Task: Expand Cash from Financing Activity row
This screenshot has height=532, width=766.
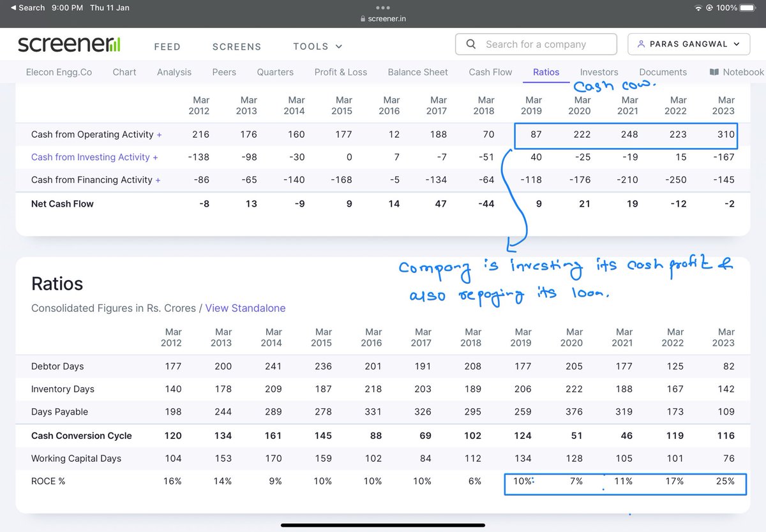Action: point(158,180)
